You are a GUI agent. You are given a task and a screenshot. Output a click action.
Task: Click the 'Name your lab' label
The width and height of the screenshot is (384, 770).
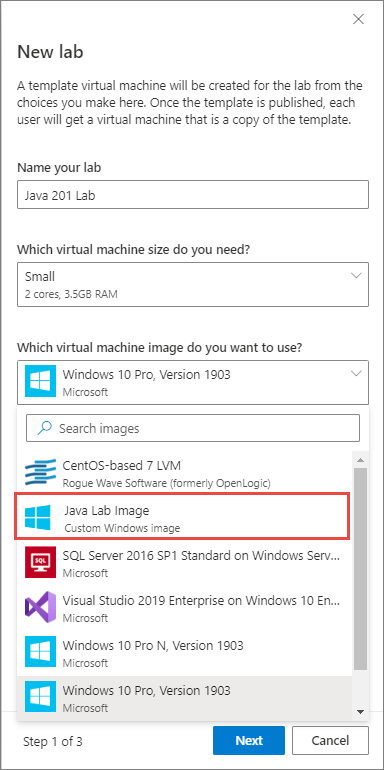click(x=59, y=167)
